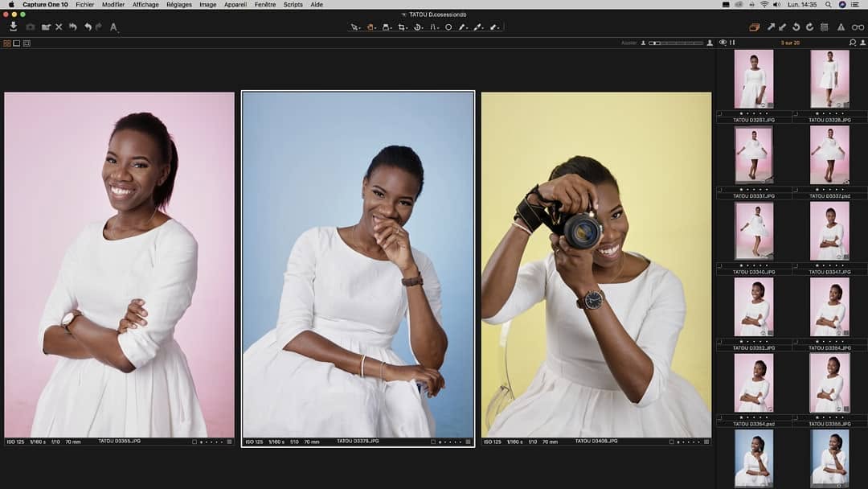Image resolution: width=868 pixels, height=489 pixels.
Task: Select the loupe tool in cursor toolbar
Action: point(387,27)
